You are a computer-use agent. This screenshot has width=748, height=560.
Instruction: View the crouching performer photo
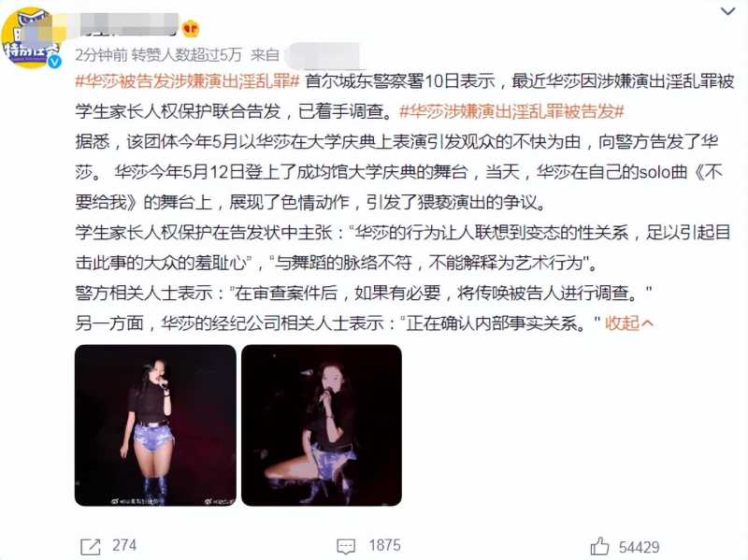click(x=322, y=425)
